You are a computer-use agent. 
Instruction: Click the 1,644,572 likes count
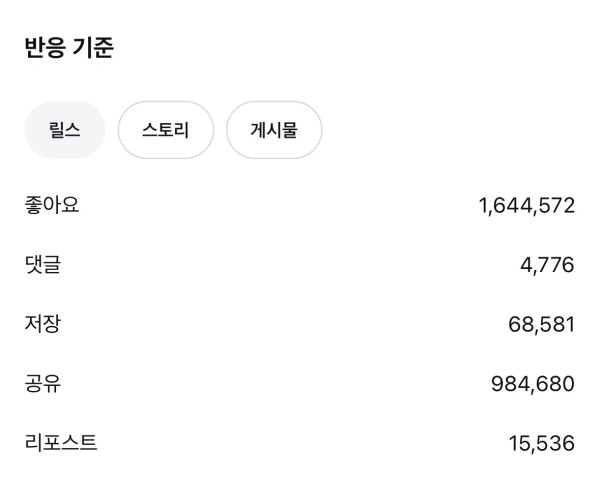click(527, 206)
